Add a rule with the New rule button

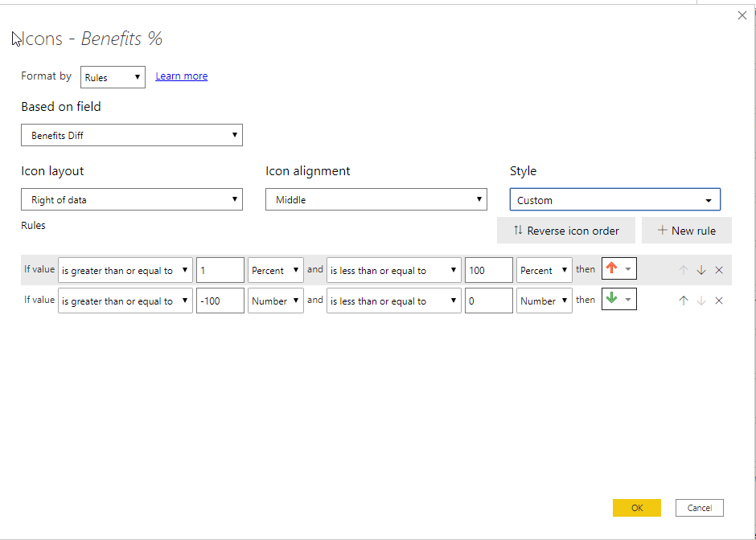(x=687, y=231)
